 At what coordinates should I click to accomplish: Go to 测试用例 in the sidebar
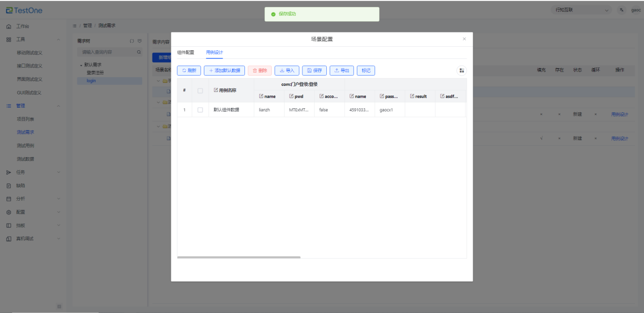click(x=25, y=145)
